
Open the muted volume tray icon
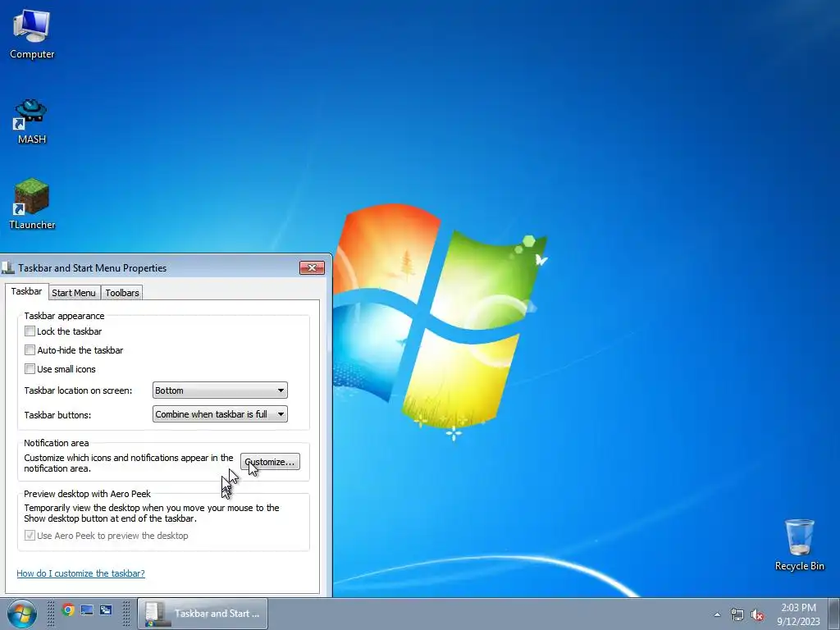[757, 614]
